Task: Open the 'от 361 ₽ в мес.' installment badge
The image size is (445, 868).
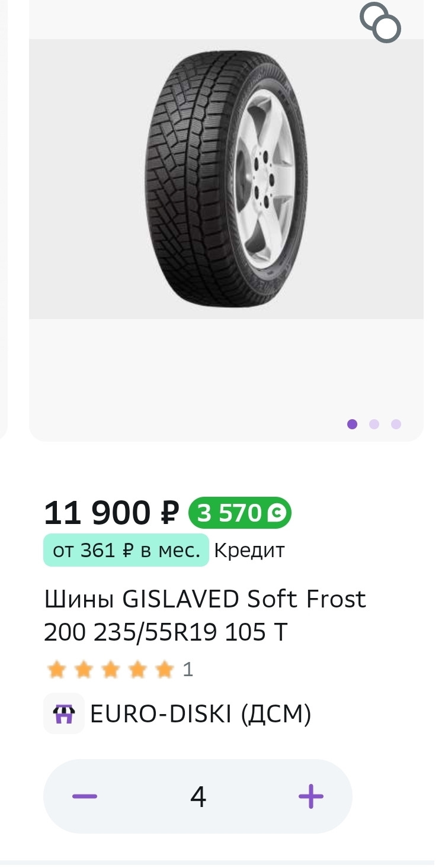Action: (126, 551)
